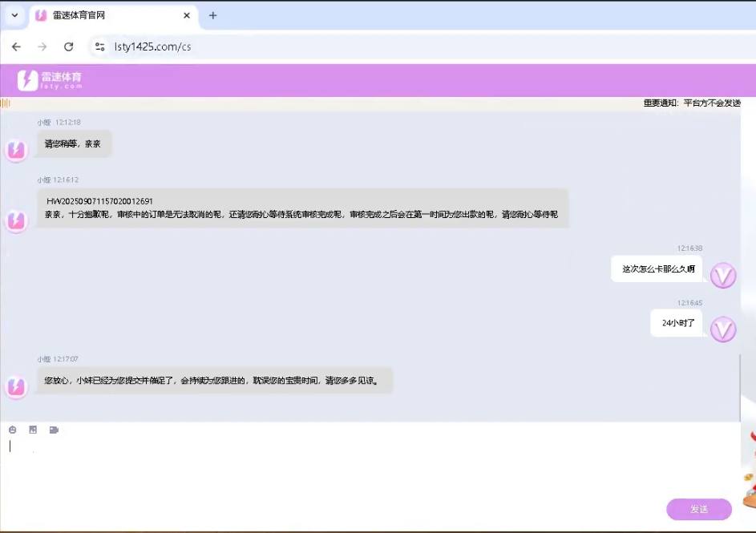Click the 重要通知 scrolling notice
756x533 pixels.
691,103
